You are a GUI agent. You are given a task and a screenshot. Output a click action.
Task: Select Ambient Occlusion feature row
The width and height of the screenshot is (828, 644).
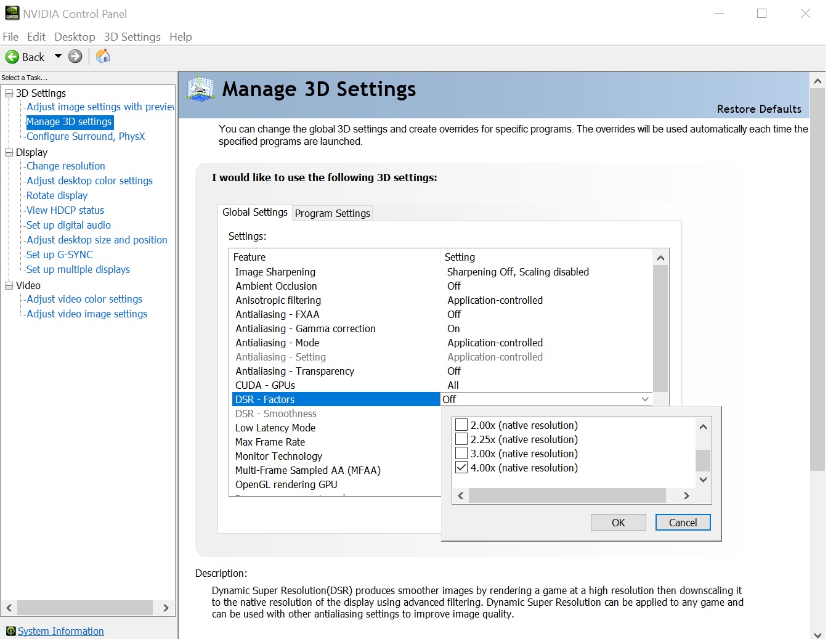(442, 286)
